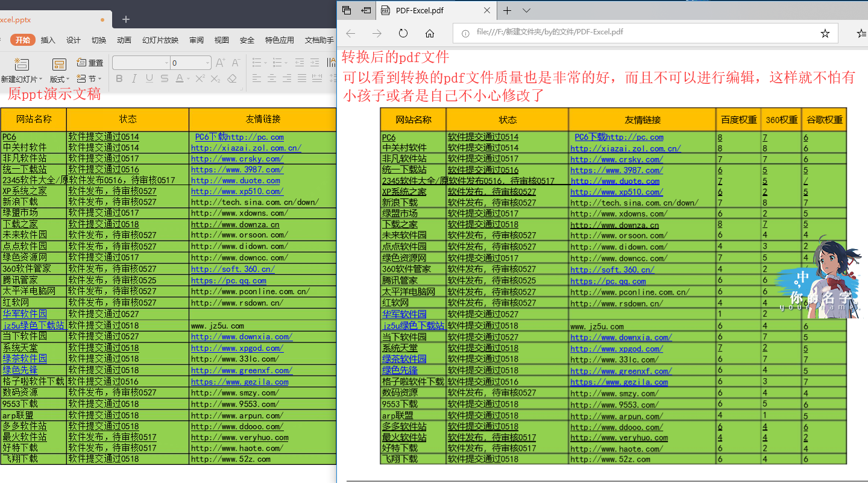Open a new Edge tab
The width and height of the screenshot is (868, 483).
pyautogui.click(x=508, y=10)
